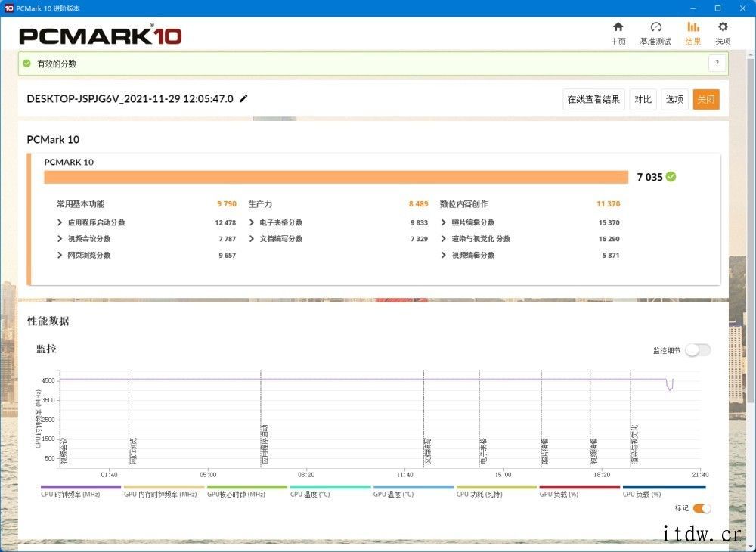
Task: Toggle the 监控细节 switch
Action: pos(698,350)
